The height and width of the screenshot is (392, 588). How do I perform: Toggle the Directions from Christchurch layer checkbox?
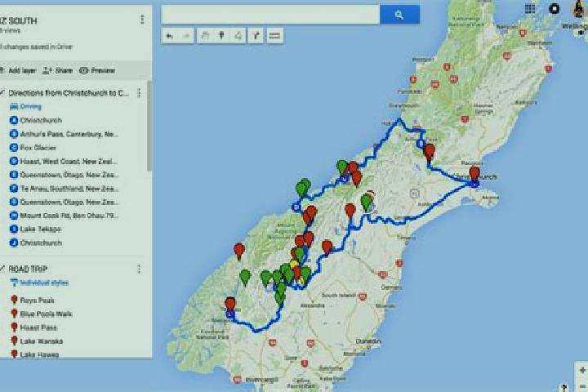(2, 92)
